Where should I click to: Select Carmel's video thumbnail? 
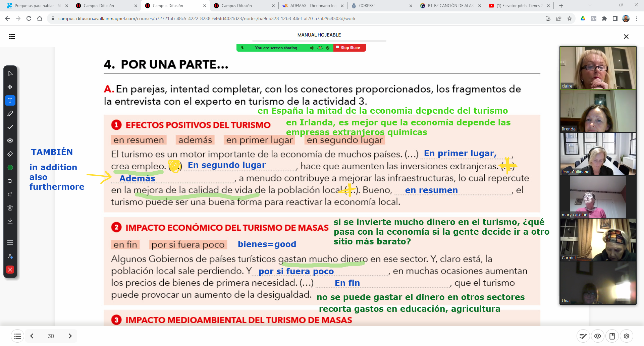598,240
